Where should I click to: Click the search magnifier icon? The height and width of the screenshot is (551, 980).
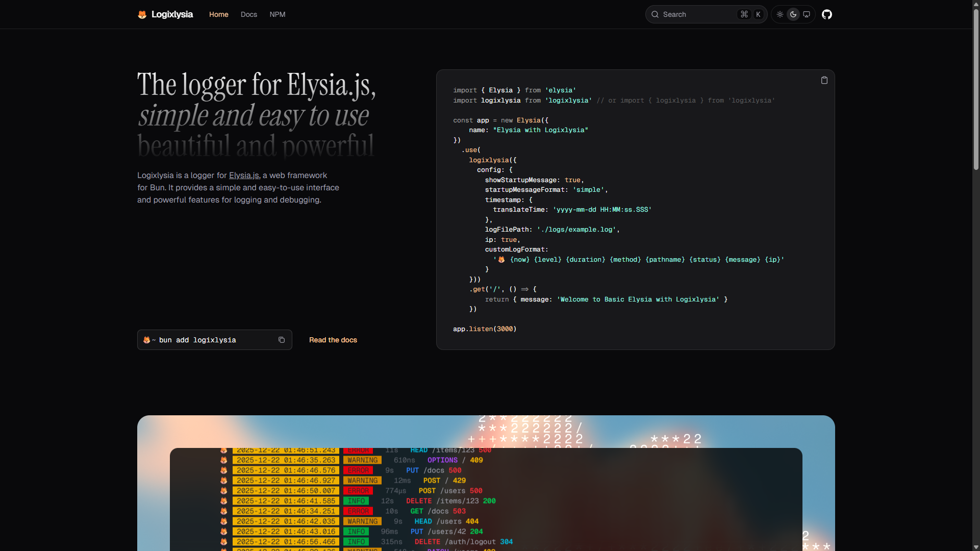(x=655, y=14)
